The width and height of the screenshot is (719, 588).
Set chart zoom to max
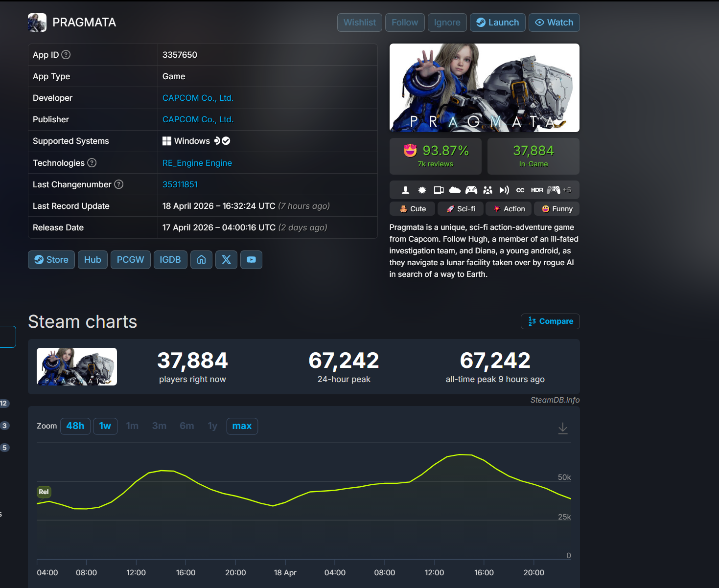click(242, 426)
